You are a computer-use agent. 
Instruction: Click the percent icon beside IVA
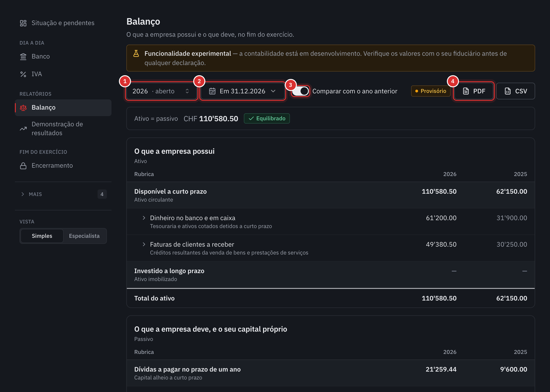coord(23,74)
